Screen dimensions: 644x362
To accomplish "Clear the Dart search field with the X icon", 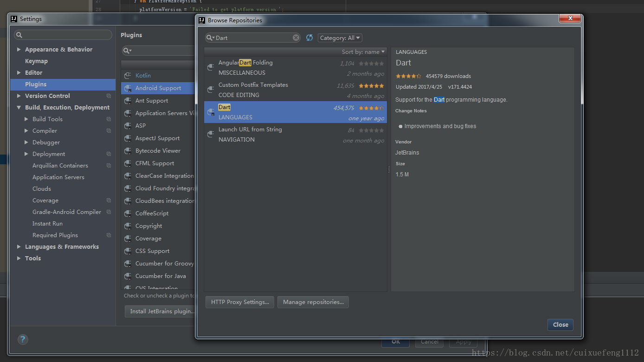I will click(x=296, y=38).
